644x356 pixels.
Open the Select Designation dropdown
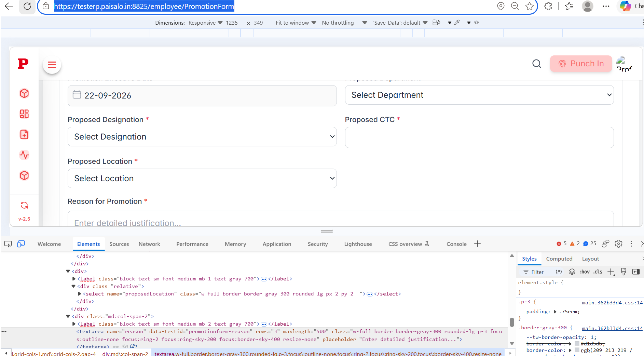(x=202, y=137)
